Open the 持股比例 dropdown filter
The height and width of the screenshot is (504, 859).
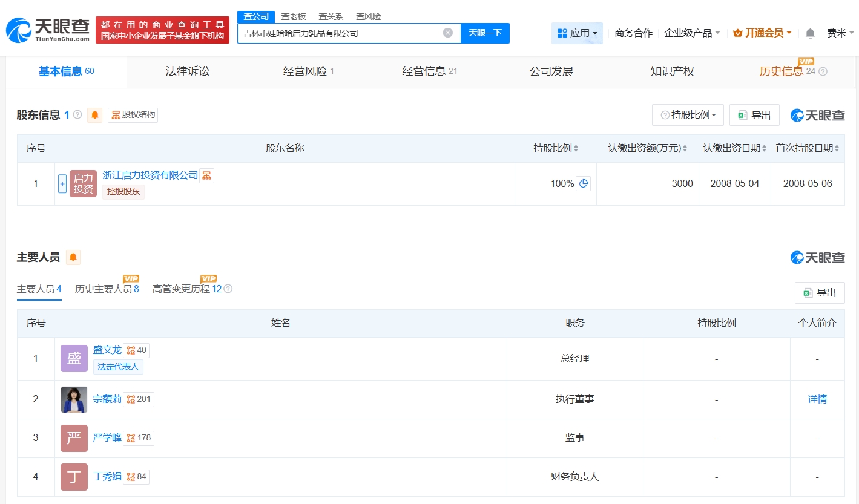688,115
